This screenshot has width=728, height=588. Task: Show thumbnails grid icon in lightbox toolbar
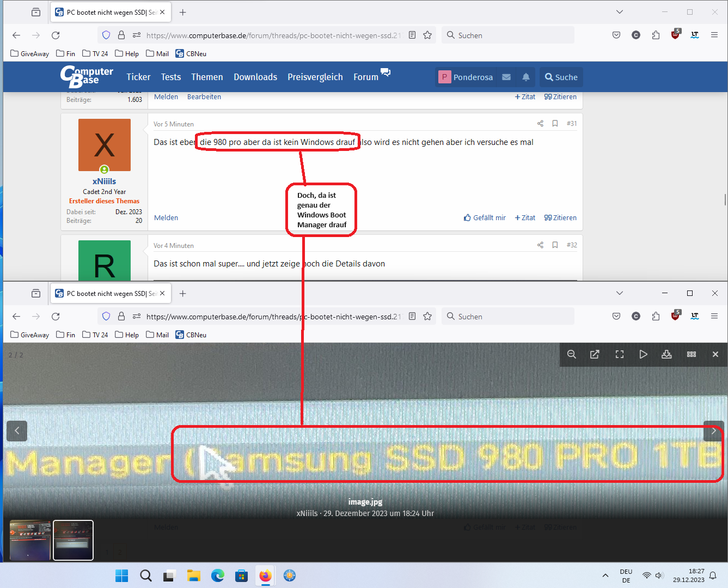(692, 354)
